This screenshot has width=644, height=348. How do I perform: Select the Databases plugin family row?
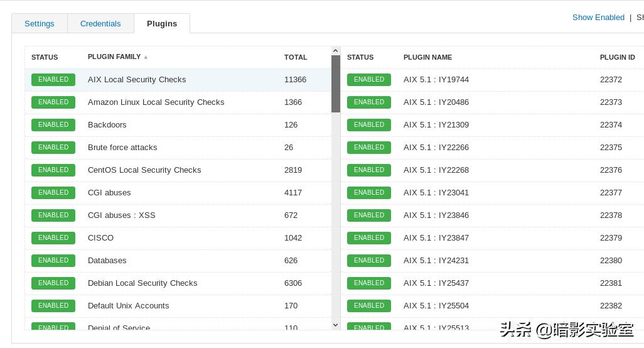[107, 261]
